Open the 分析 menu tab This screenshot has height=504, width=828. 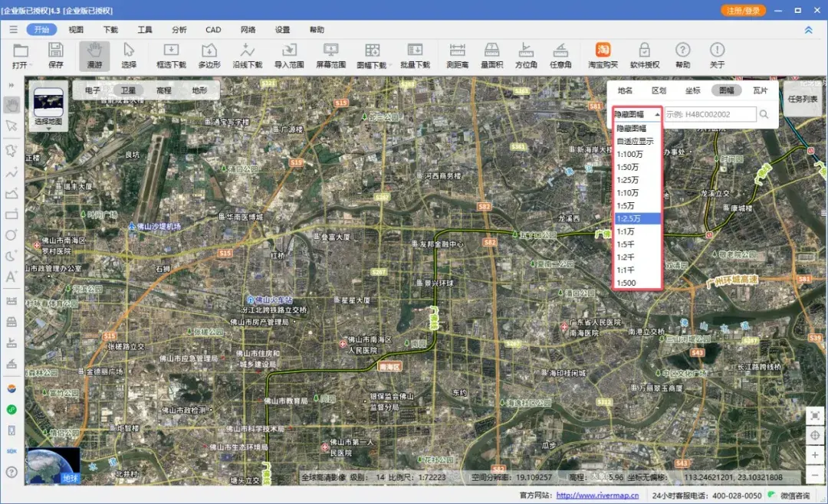point(179,30)
